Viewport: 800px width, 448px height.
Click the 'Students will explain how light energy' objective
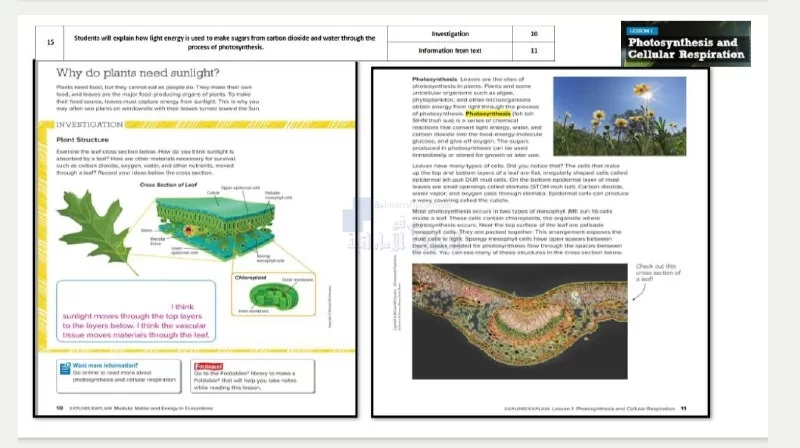(x=225, y=42)
